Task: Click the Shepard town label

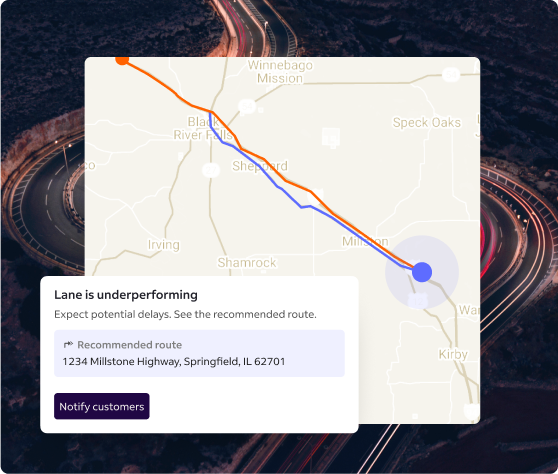Action: [260, 166]
